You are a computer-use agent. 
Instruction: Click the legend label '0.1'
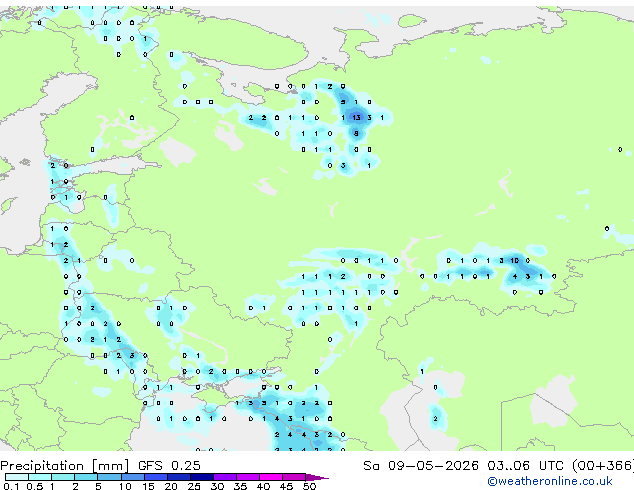[x=11, y=486]
